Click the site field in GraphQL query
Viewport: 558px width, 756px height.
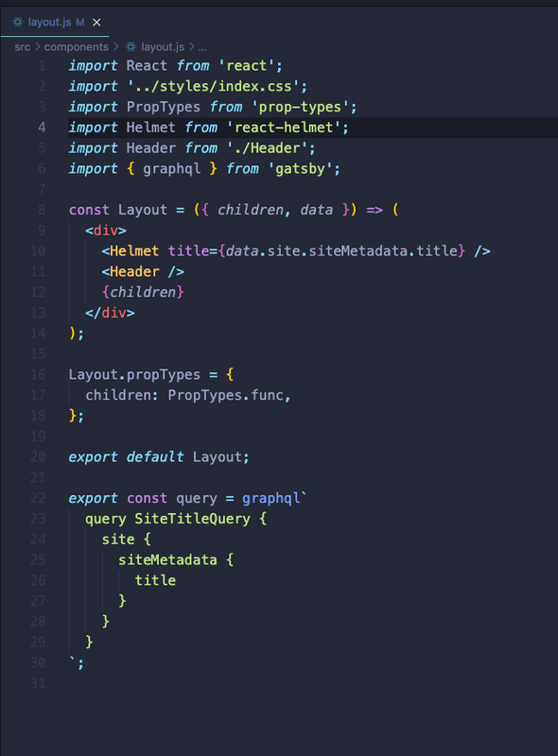pyautogui.click(x=118, y=540)
